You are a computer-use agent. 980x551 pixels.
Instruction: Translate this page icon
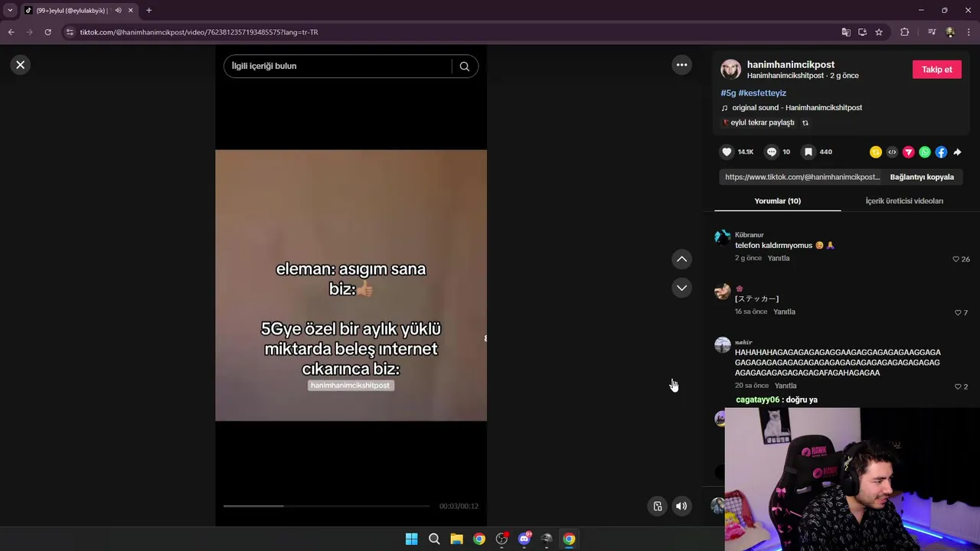(x=846, y=32)
